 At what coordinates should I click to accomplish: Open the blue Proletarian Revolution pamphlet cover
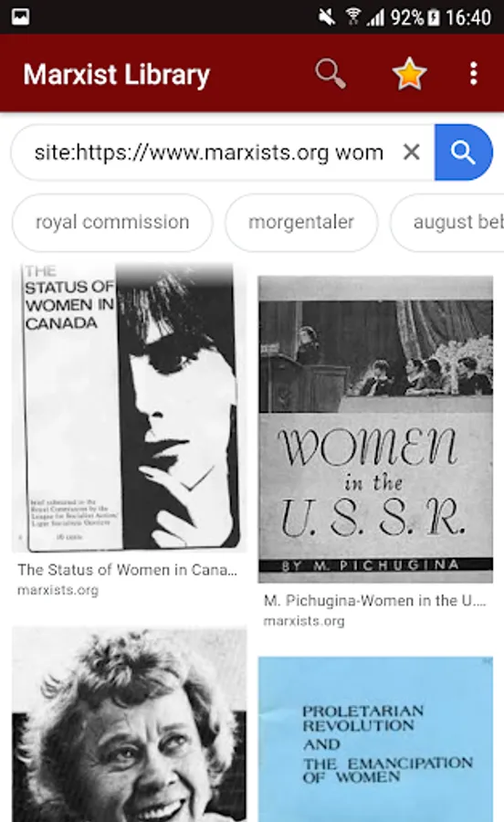(x=375, y=739)
